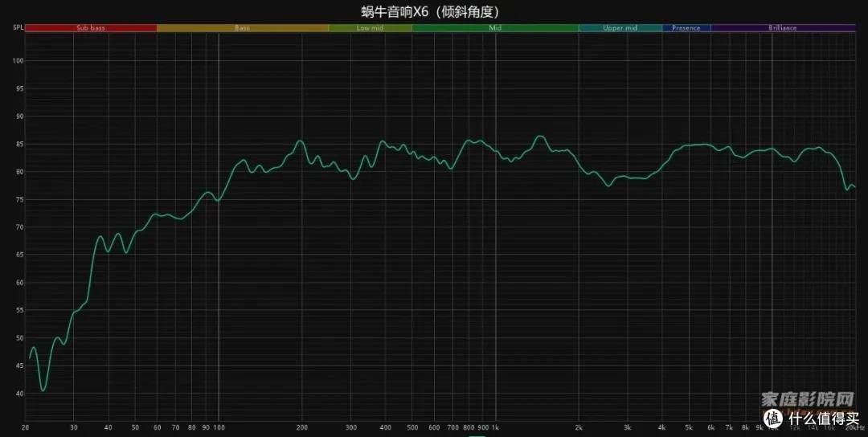868x437 pixels.
Task: Click the 2k tick on frequency axis
Action: 579,427
